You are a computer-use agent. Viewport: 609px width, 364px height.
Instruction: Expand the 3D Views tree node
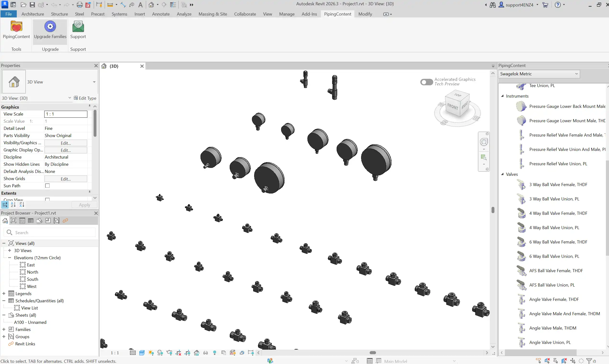coord(10,250)
